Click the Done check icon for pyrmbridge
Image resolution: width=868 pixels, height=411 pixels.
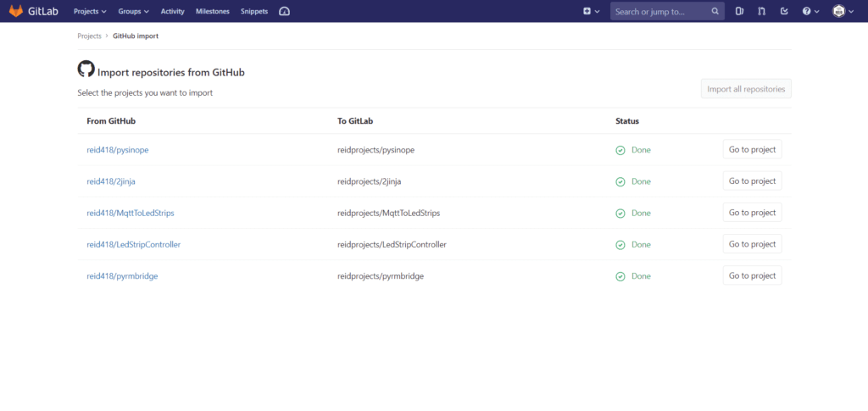(620, 276)
